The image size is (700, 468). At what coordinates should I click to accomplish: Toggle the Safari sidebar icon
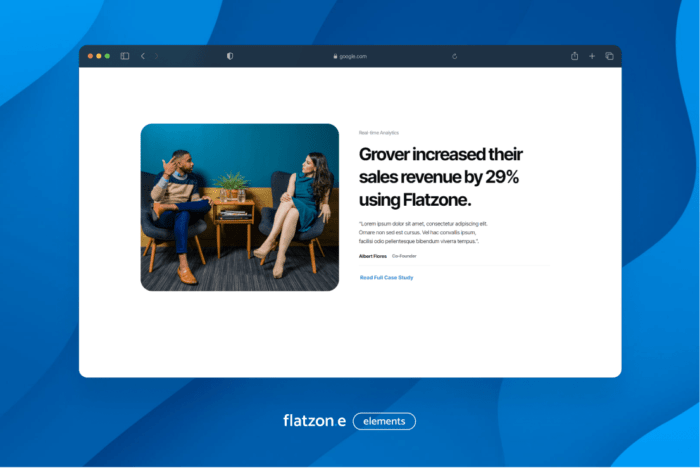(x=125, y=56)
